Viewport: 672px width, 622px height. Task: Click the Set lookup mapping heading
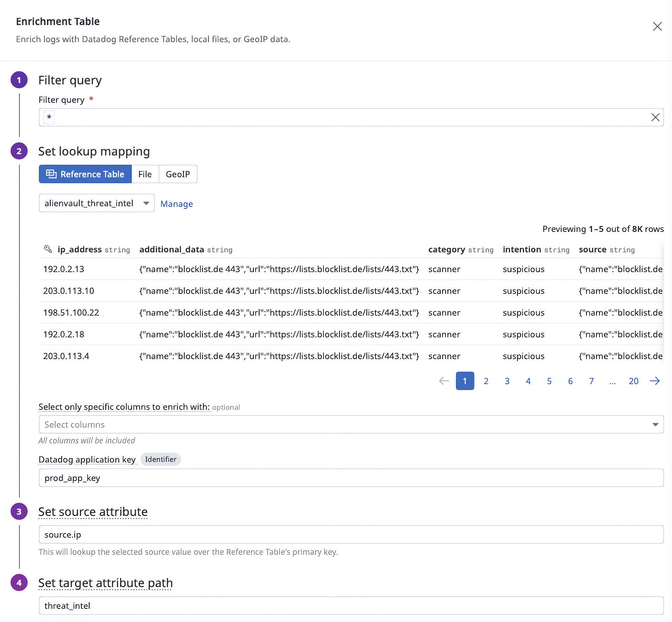point(94,151)
